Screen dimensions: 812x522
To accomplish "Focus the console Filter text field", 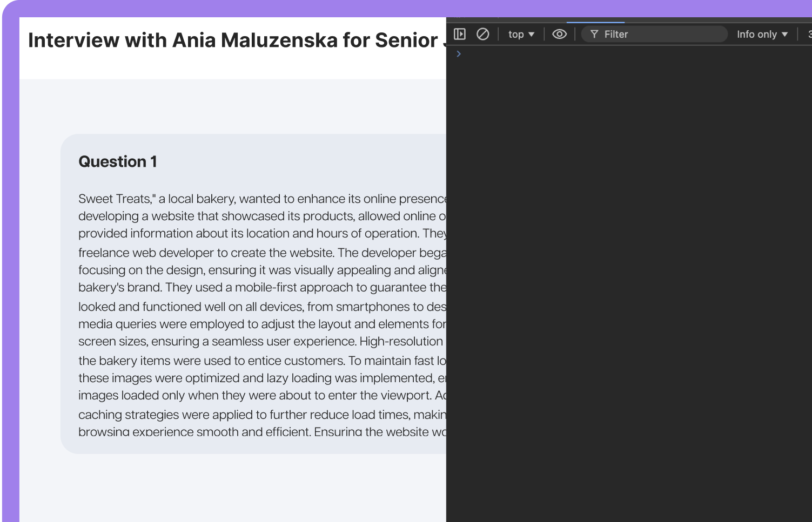I will [x=654, y=34].
